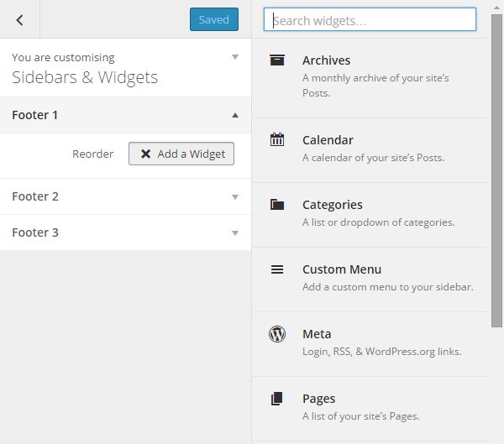Click the Reorder link

93,154
